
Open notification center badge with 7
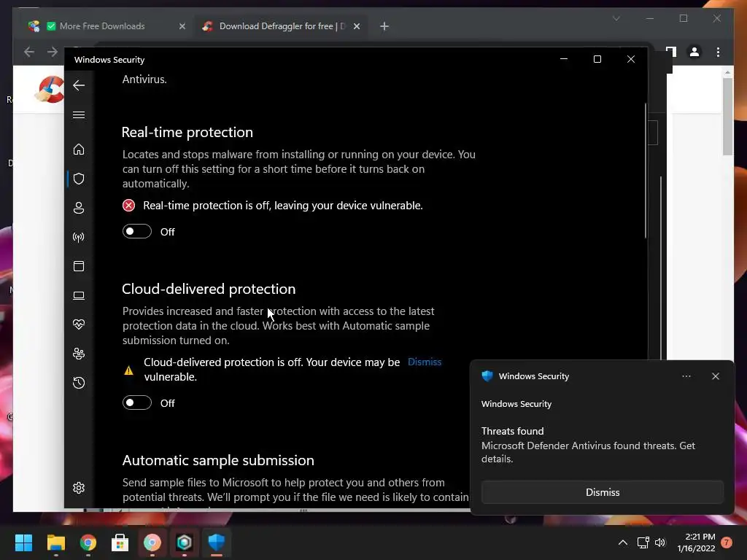tap(727, 542)
